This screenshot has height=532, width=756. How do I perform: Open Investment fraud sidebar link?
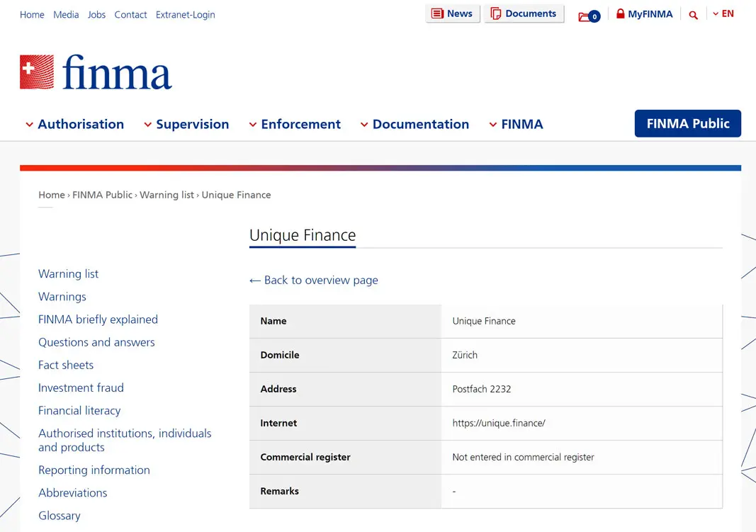point(81,388)
